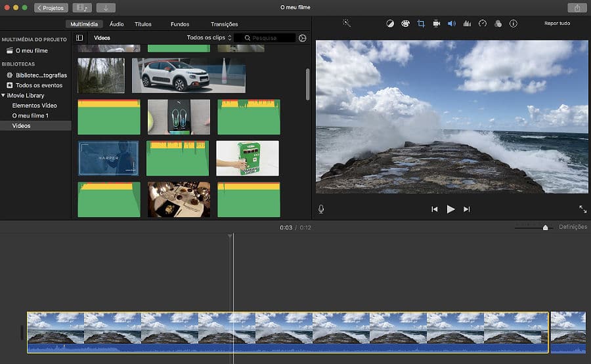Click the microphone voiceover record button
591x364 pixels.
point(321,209)
